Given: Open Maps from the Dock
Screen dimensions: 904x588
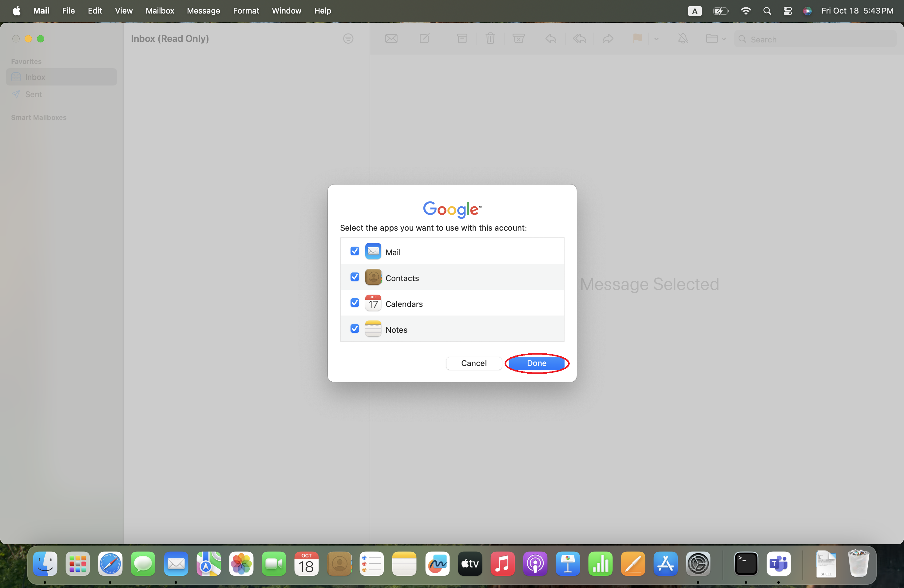Looking at the screenshot, I should (x=208, y=564).
